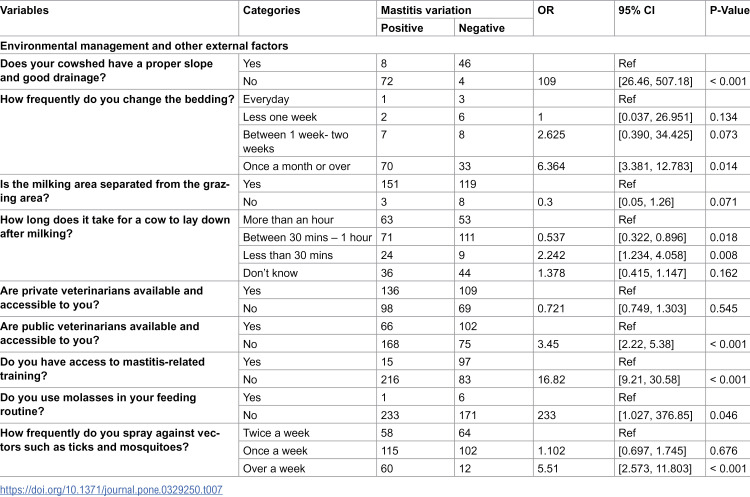Select the molasses feeding routine question

tap(98, 404)
